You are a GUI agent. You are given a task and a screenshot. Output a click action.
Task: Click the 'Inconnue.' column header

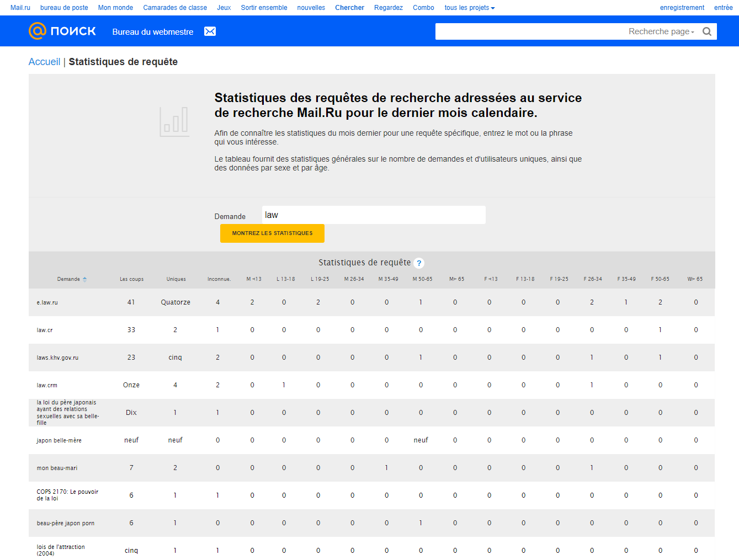(219, 279)
